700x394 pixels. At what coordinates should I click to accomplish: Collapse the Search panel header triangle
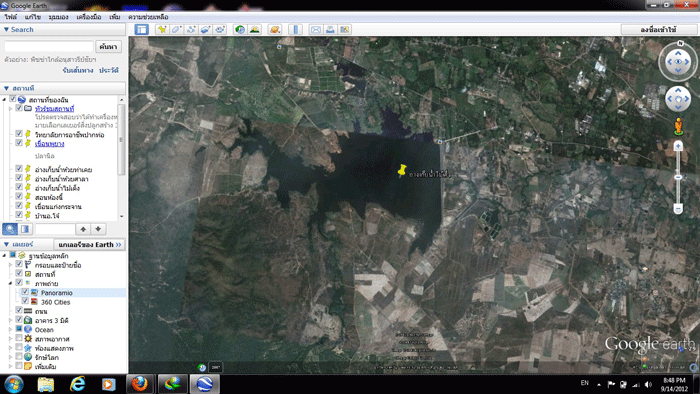(x=6, y=29)
